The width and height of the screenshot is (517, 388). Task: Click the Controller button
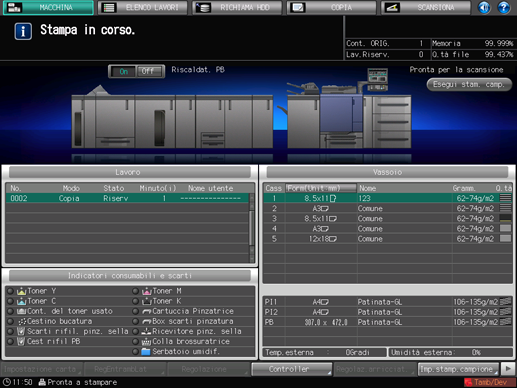point(292,369)
